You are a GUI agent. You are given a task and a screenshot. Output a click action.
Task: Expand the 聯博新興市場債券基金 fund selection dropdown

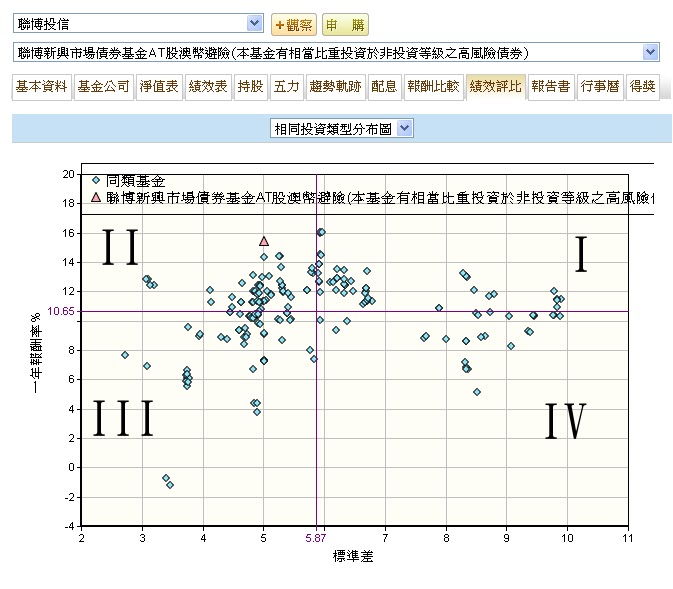[336, 52]
